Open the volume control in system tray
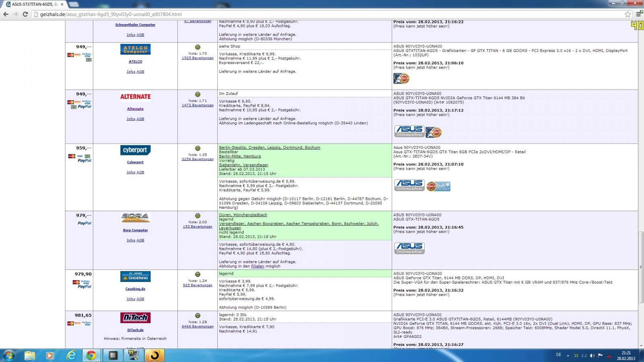The height and width of the screenshot is (362, 644). 592,356
